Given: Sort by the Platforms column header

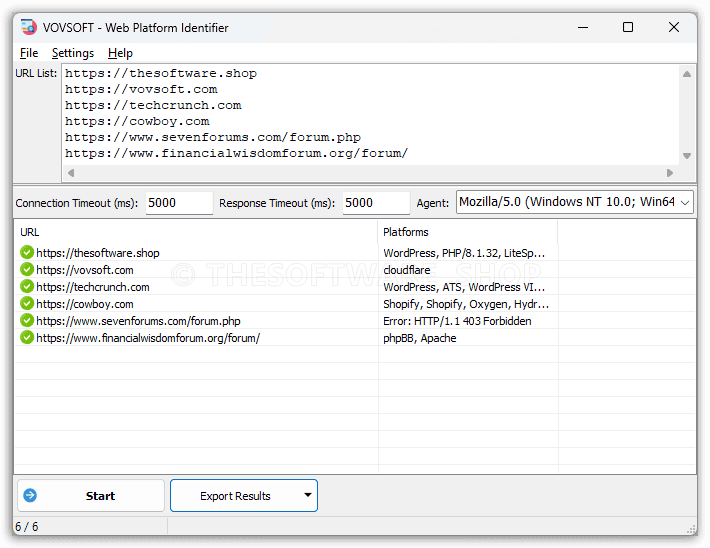Looking at the screenshot, I should tap(468, 232).
